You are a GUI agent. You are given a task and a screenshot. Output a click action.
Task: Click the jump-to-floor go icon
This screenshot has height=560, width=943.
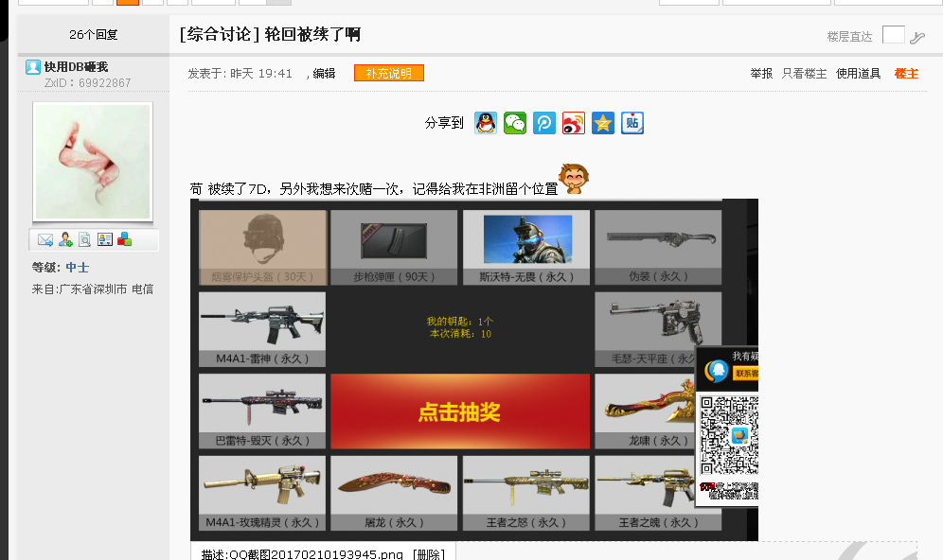917,38
